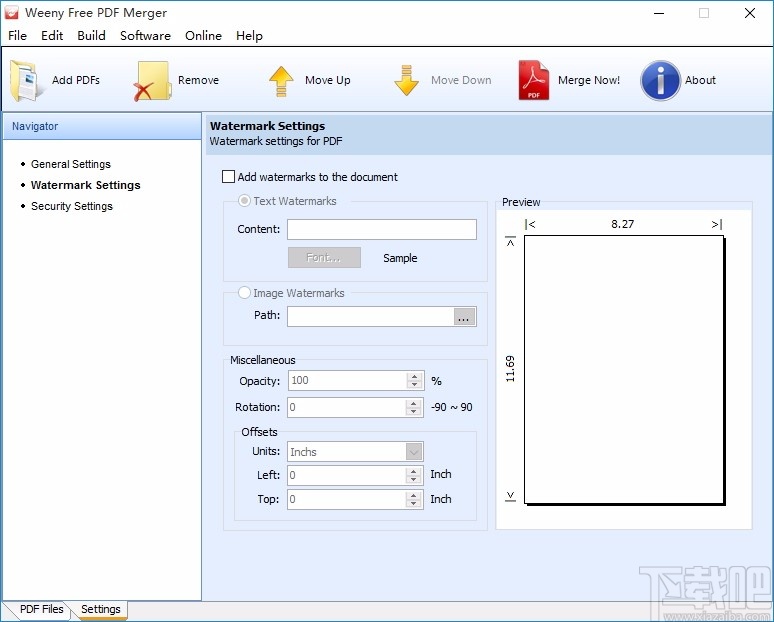Open the Online menu

203,36
